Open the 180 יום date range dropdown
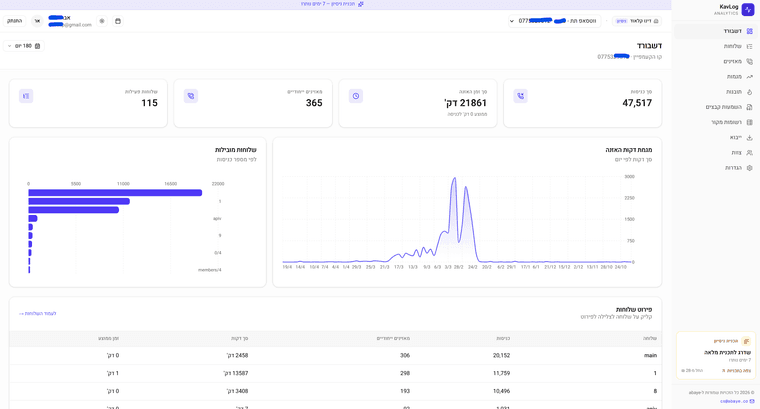 point(24,46)
